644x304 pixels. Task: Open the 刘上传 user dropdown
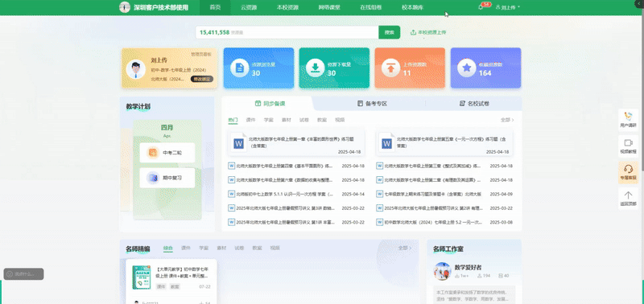pos(508,7)
